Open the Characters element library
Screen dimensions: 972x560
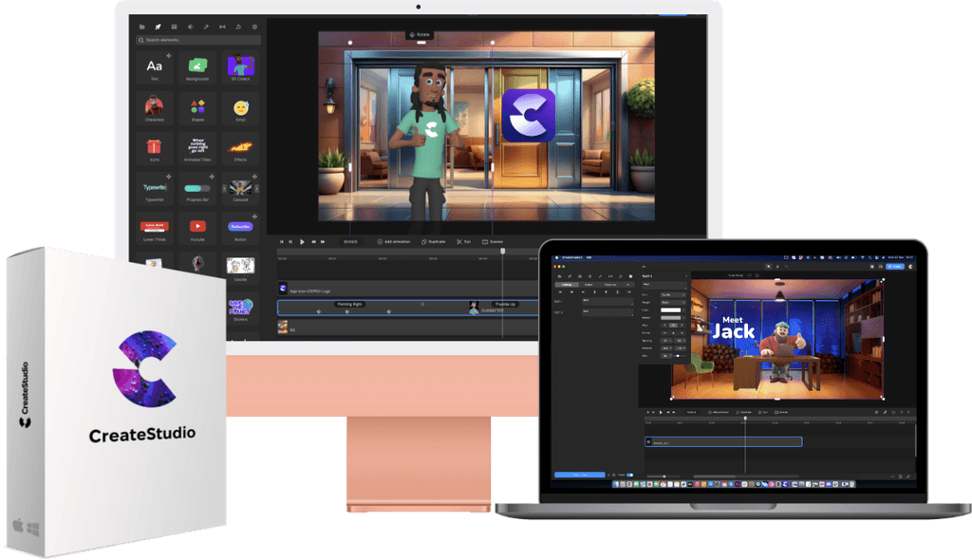point(154,108)
